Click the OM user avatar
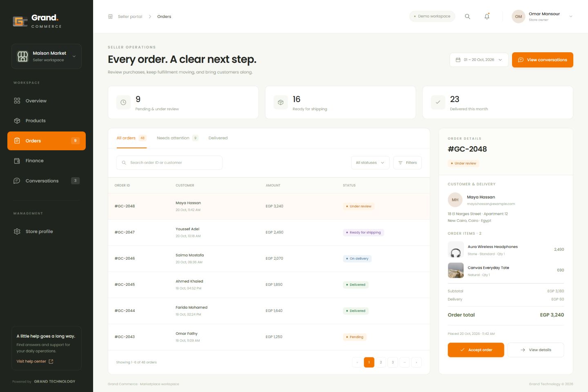The height and width of the screenshot is (392, 588). [519, 17]
